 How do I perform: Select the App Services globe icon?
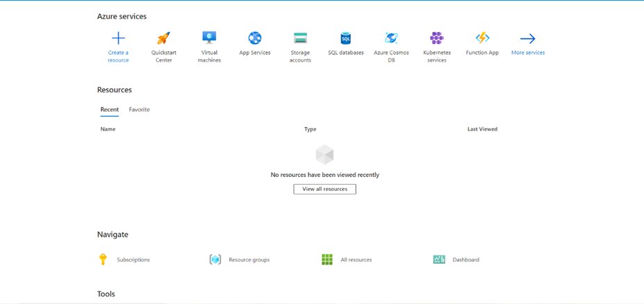point(255,38)
